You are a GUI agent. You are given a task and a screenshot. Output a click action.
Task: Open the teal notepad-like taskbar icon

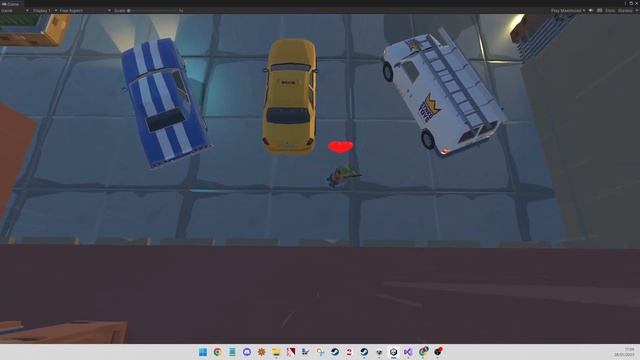click(232, 352)
